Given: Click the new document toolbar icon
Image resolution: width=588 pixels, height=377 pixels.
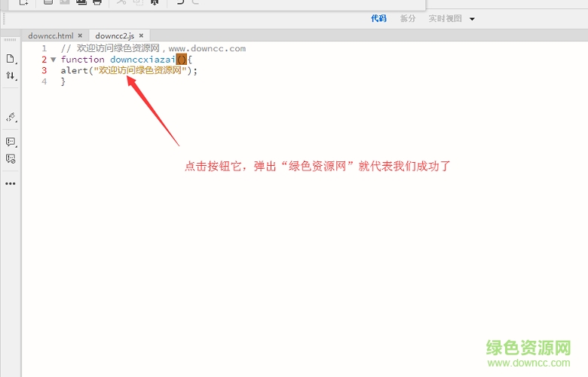Looking at the screenshot, I should coord(24,2).
